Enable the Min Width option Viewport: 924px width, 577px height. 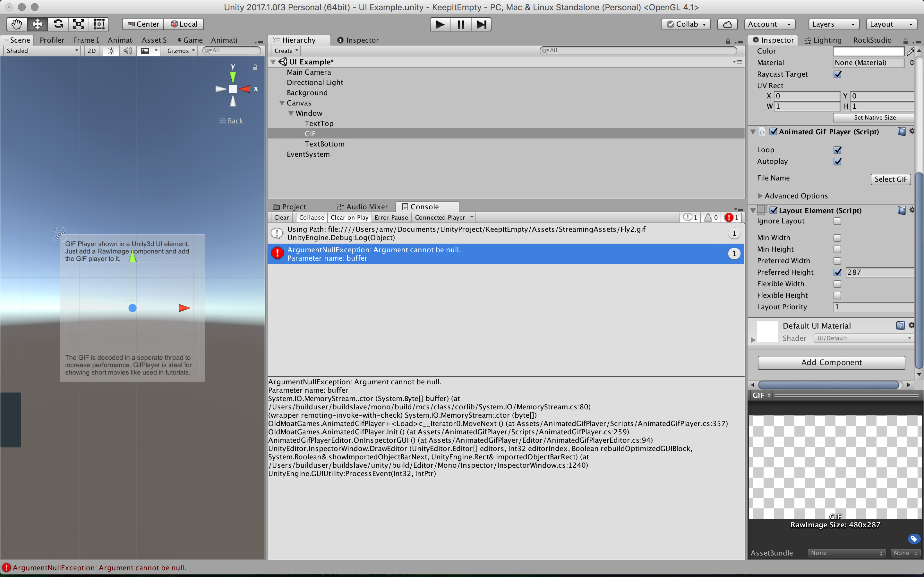[x=837, y=237]
